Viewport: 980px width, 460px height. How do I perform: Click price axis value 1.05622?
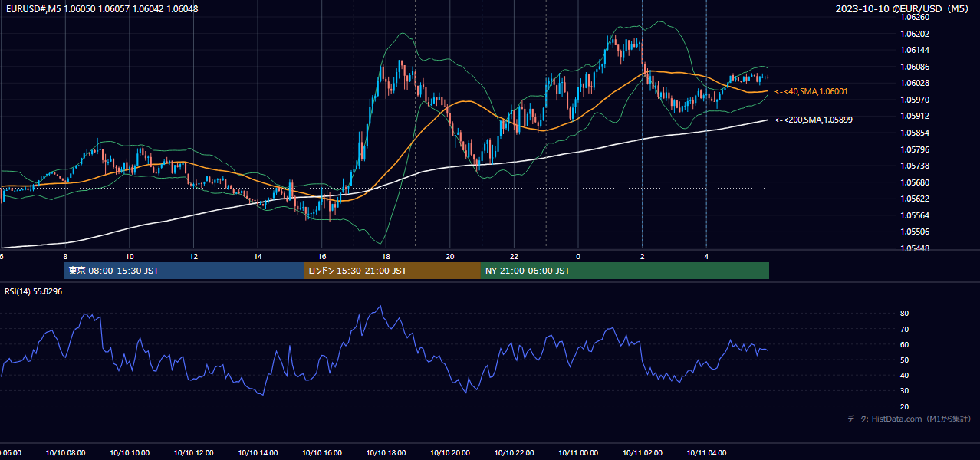[x=915, y=199]
